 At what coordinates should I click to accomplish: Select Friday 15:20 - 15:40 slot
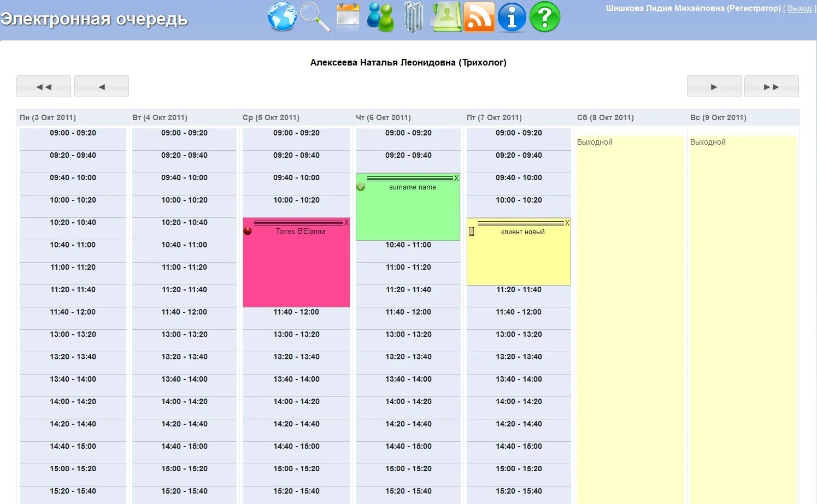(519, 495)
